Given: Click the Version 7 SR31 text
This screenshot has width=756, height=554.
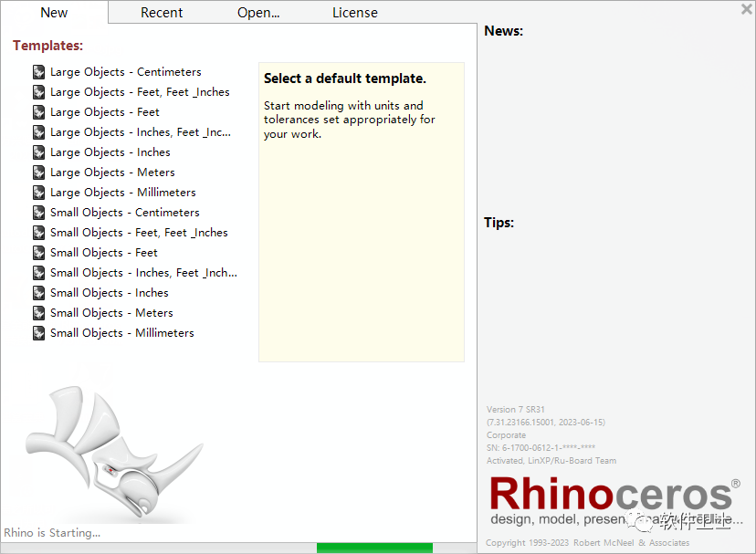Looking at the screenshot, I should pos(515,410).
